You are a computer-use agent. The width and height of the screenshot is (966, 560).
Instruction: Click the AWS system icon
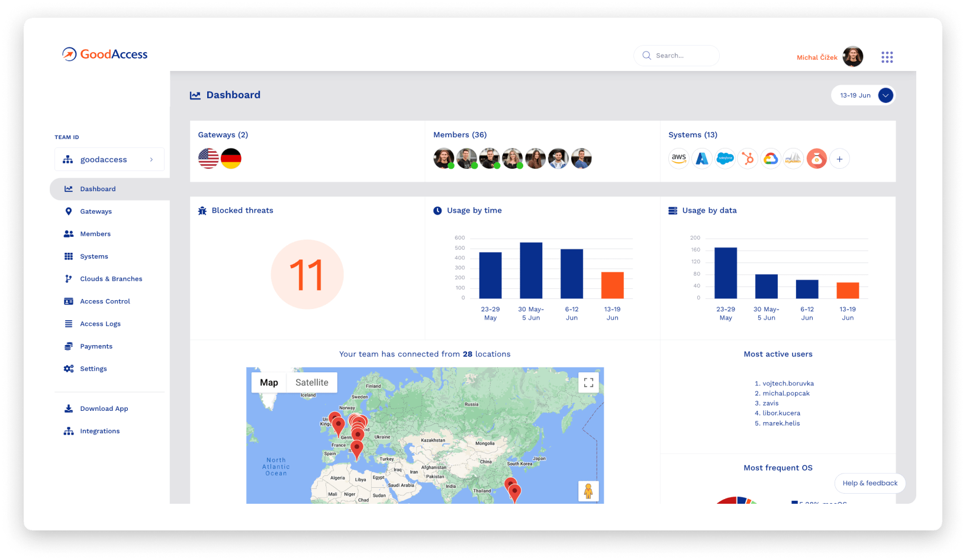679,159
